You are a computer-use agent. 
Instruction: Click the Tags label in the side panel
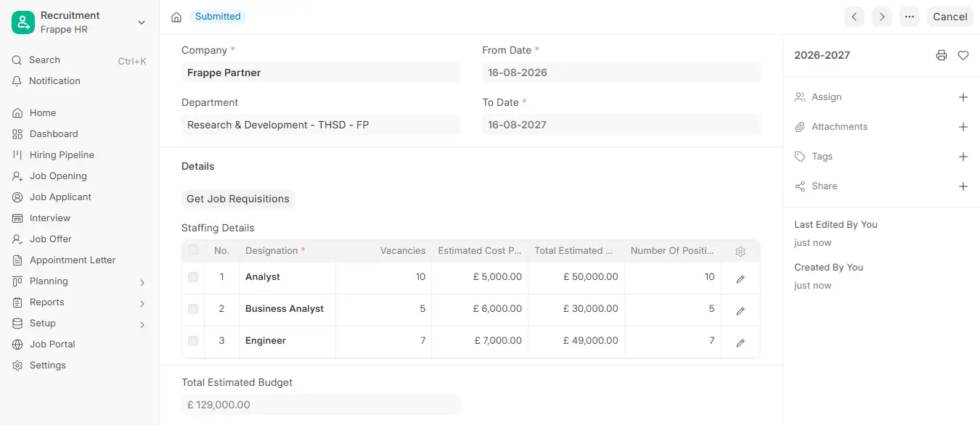(822, 157)
